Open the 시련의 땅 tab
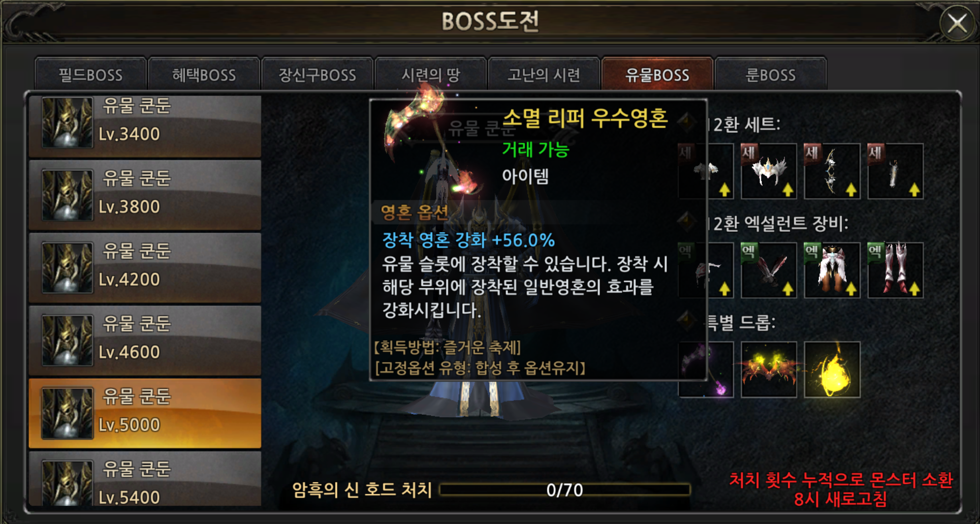 [431, 74]
